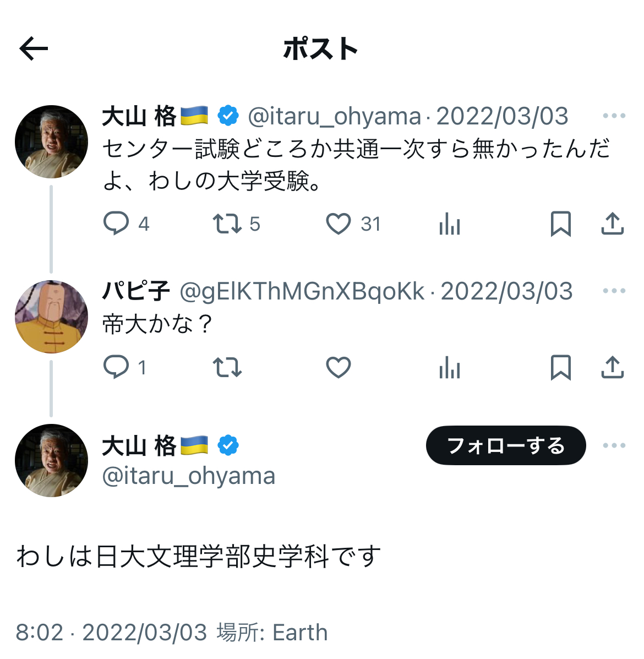The image size is (644, 659).
Task: Open the @itaru_ohyama handle in the main post
Action: point(189,476)
